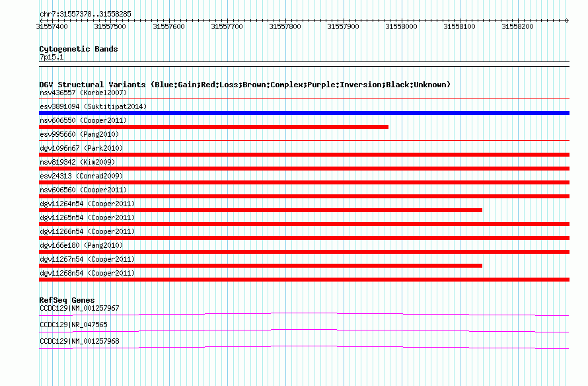Screen dimensions: 588x386
Task: Select the red bar under nsv819342
Action: (x=304, y=169)
